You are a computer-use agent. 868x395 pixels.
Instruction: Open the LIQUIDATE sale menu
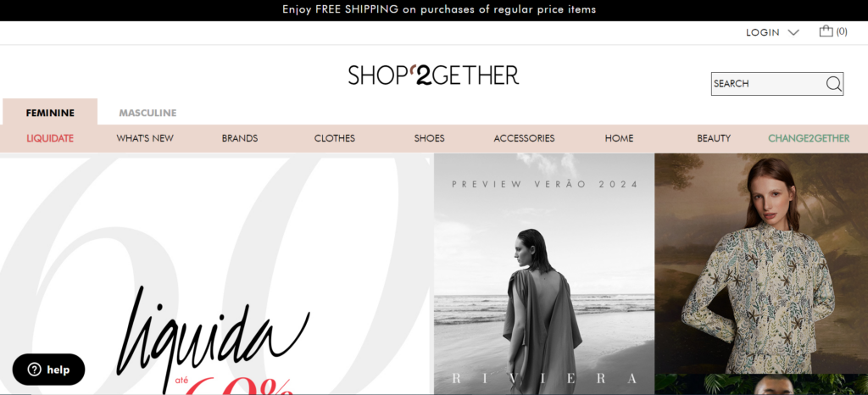[x=50, y=138]
